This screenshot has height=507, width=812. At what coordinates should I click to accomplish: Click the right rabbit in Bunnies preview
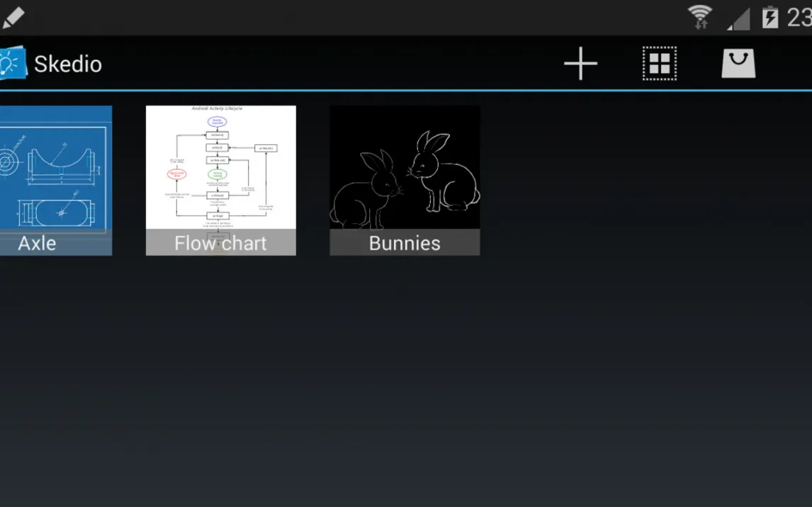[443, 173]
